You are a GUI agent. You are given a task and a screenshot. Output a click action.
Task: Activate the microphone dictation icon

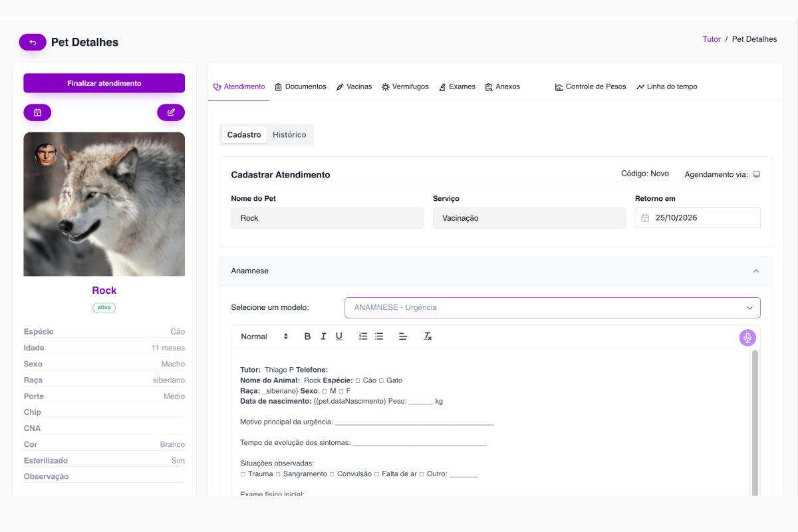click(746, 338)
